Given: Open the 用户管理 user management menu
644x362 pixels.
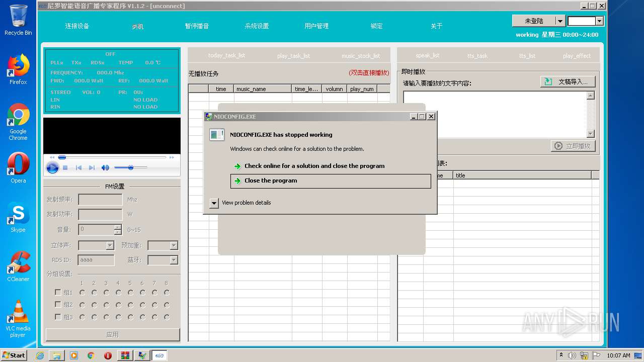Looking at the screenshot, I should click(316, 26).
